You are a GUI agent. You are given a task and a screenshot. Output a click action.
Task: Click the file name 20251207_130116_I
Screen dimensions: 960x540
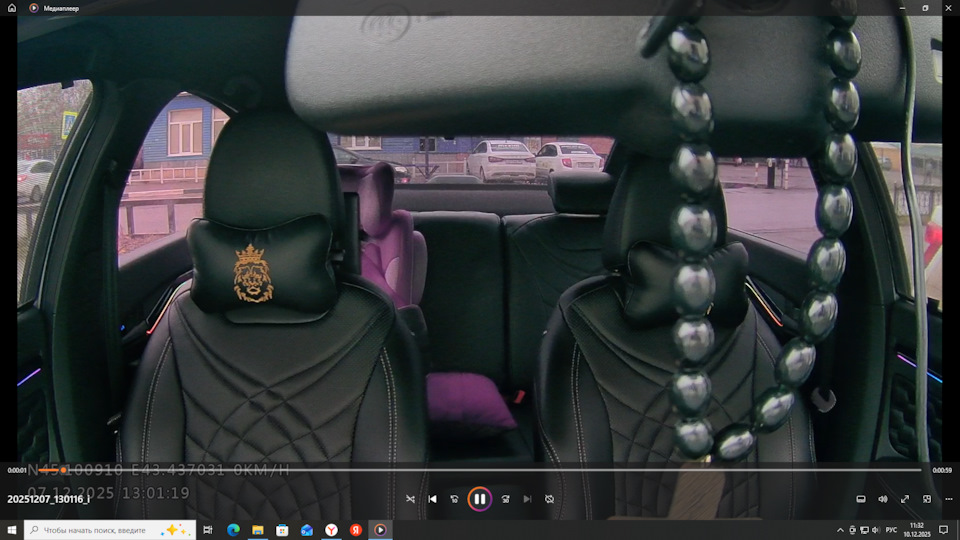[48, 499]
